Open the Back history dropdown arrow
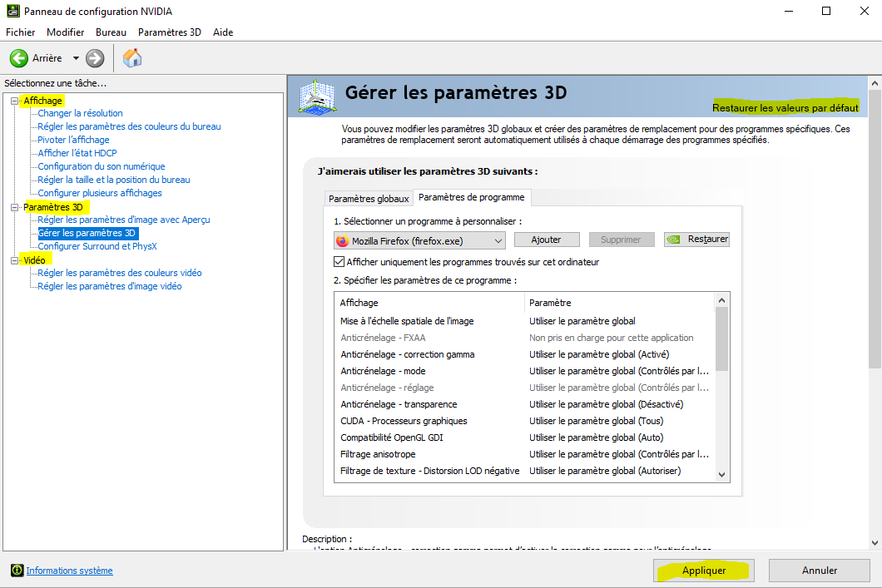 (76, 58)
